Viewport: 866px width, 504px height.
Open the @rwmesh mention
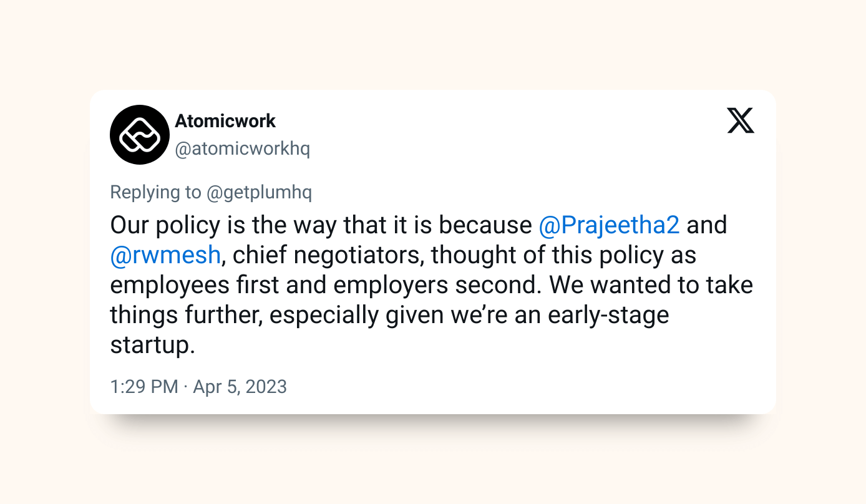tap(165, 254)
